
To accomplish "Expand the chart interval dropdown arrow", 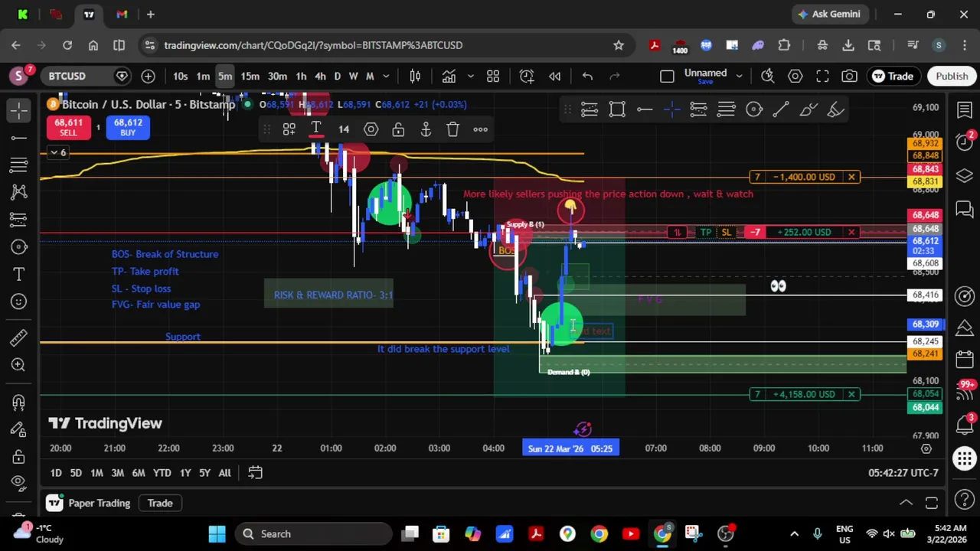I will (x=386, y=76).
